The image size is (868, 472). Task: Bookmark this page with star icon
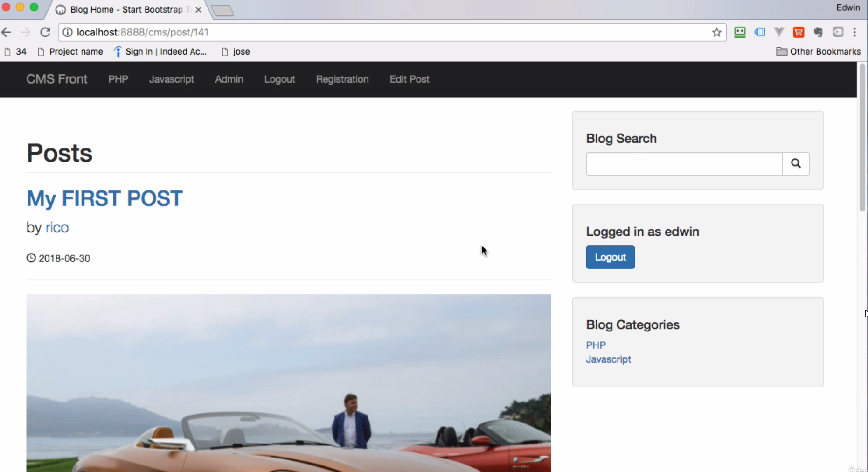(x=716, y=32)
